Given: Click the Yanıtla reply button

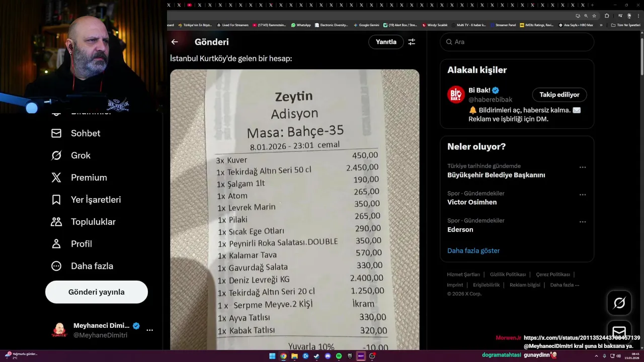Looking at the screenshot, I should (386, 42).
